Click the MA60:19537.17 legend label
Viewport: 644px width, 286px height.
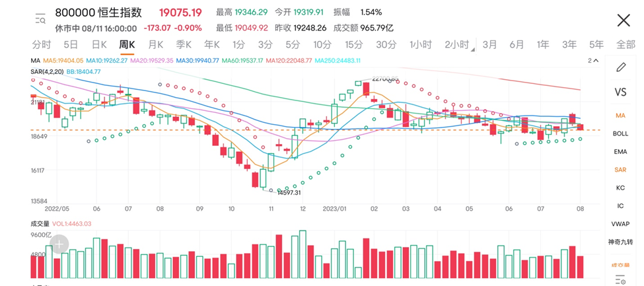pyautogui.click(x=244, y=60)
